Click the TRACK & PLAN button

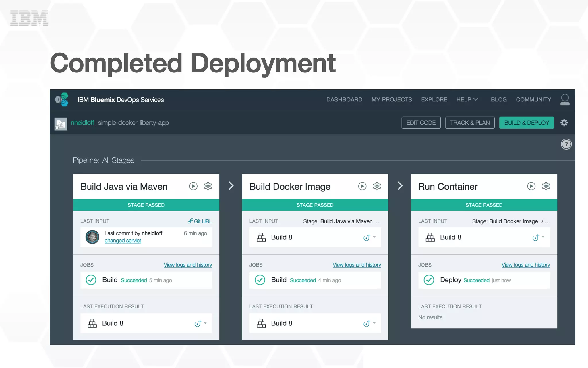[470, 123]
